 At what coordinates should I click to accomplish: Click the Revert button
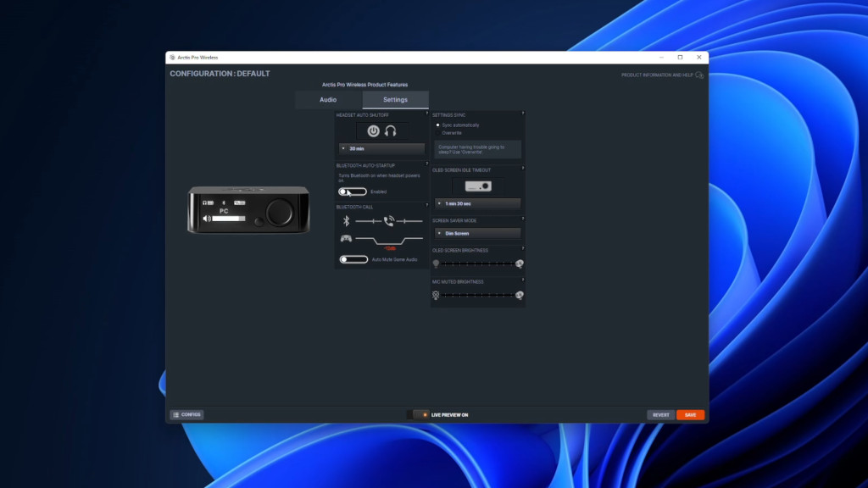coord(661,414)
